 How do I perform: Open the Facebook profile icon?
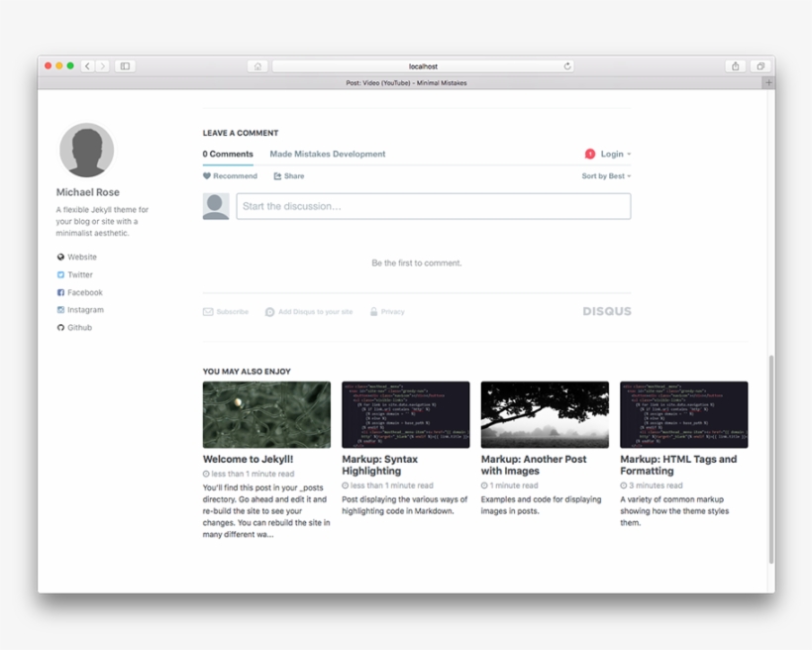[61, 292]
